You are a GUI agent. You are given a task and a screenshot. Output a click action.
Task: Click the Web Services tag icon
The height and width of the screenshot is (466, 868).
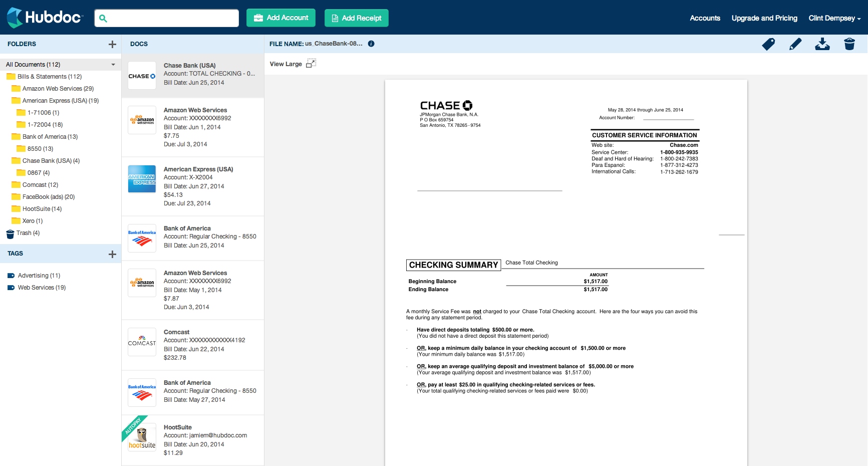[11, 288]
